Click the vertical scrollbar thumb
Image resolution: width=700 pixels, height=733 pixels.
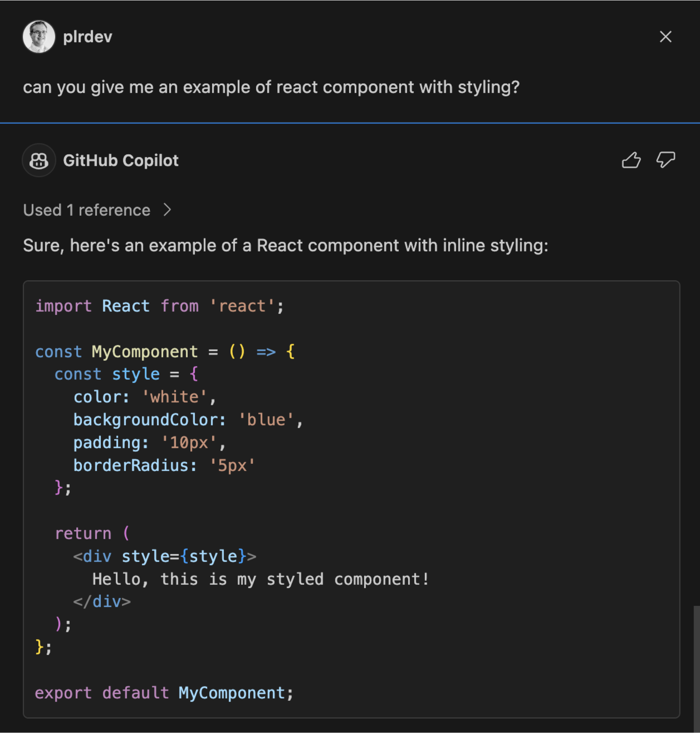[696, 668]
